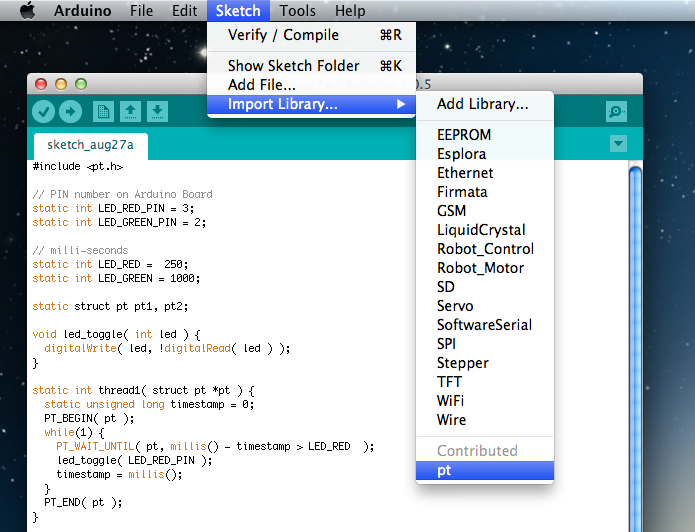Image resolution: width=695 pixels, height=532 pixels.
Task: Click the void led_toggle function line
Action: (x=117, y=334)
